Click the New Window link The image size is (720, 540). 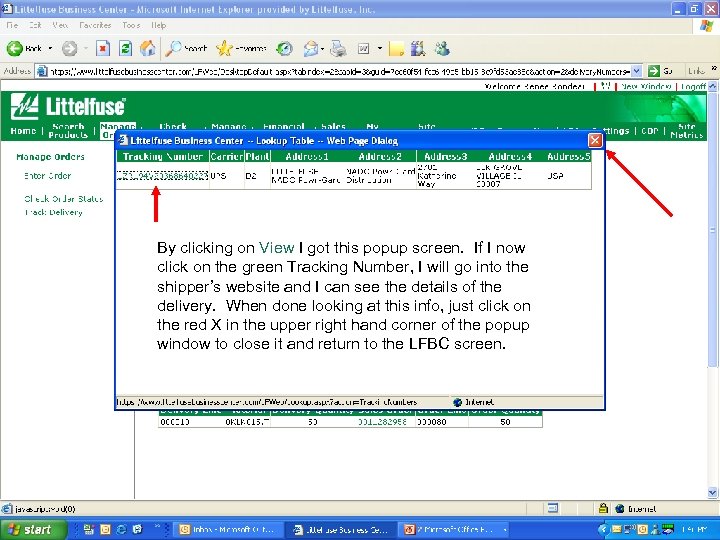(x=646, y=86)
